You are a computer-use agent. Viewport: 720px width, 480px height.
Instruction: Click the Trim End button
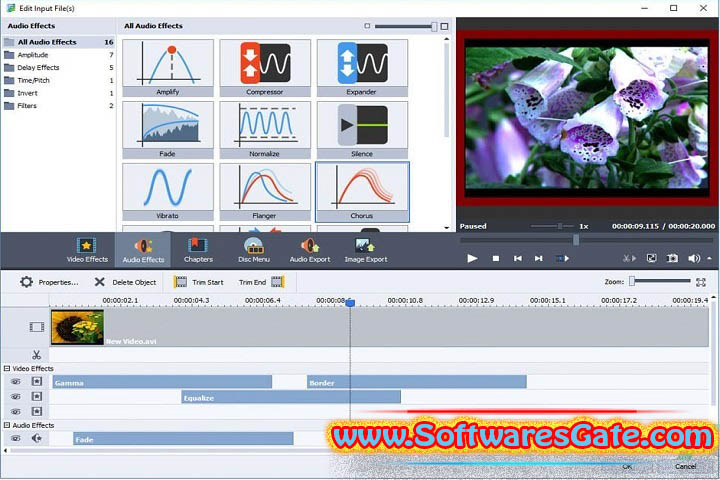click(261, 282)
